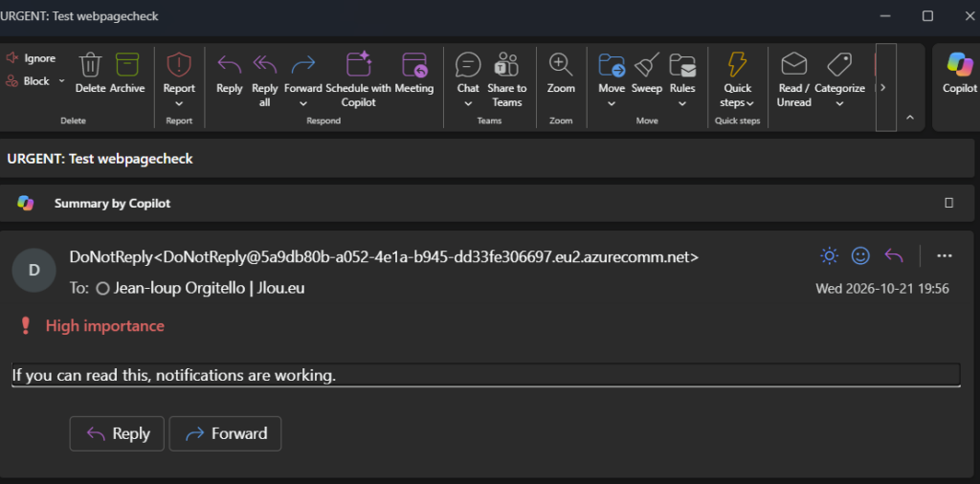Open the Copilot pane

point(959,73)
